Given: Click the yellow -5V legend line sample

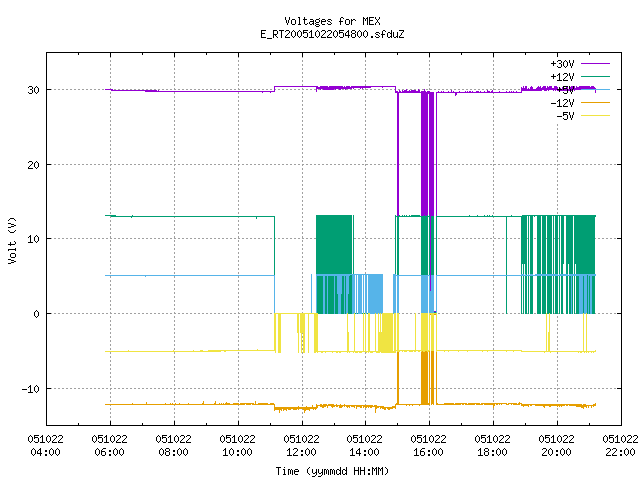Looking at the screenshot, I should tap(595, 116).
